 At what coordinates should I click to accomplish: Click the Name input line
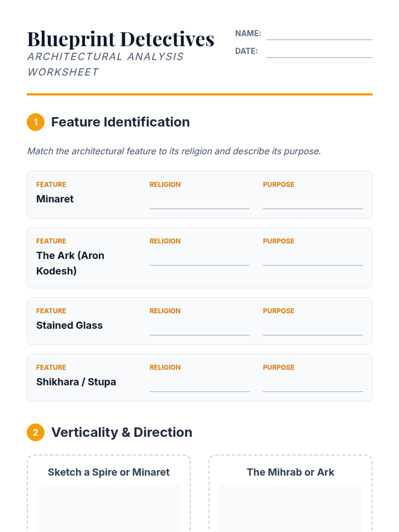click(319, 35)
